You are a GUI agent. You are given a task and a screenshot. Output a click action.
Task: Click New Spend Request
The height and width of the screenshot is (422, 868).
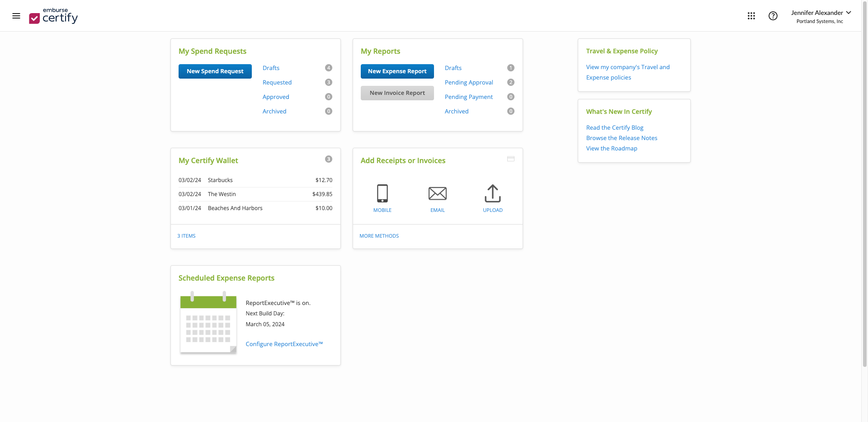215,71
